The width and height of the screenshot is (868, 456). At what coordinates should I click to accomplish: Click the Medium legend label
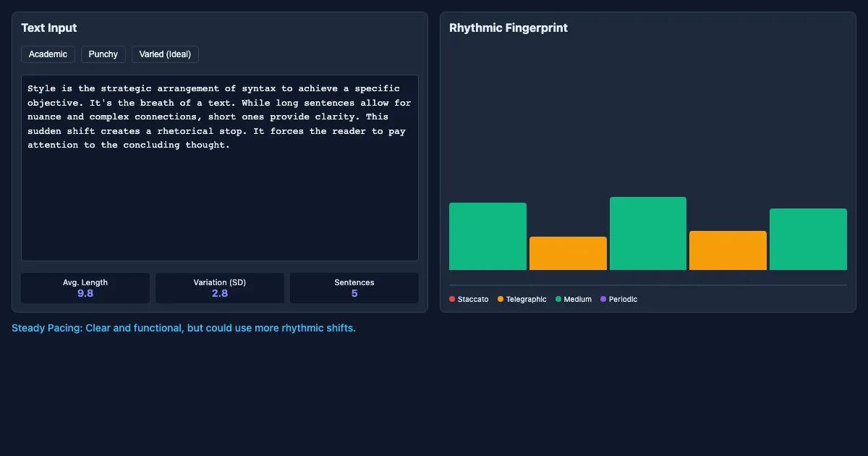pyautogui.click(x=578, y=299)
